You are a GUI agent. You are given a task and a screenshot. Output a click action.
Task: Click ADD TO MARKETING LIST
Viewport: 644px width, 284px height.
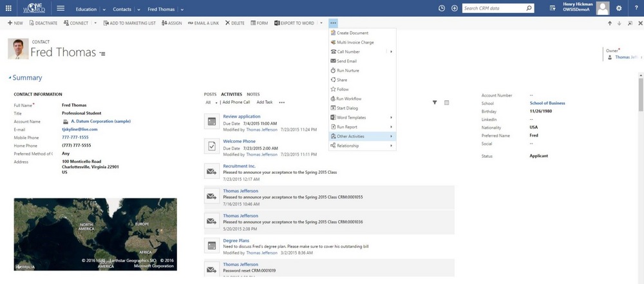point(129,23)
